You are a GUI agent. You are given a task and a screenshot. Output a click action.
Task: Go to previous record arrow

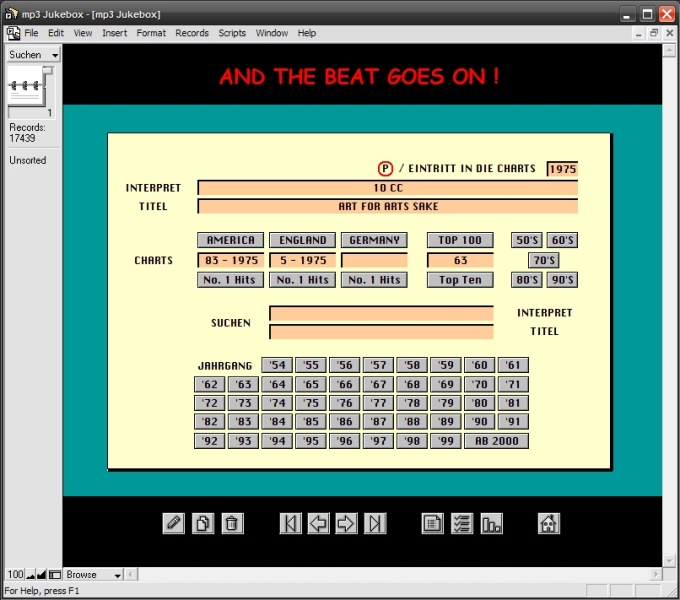tap(319, 523)
